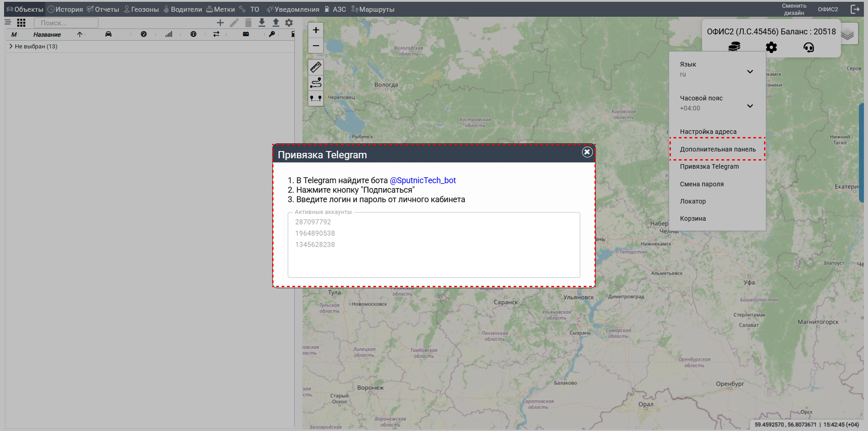
Task: Click the add object plus icon
Action: pos(220,23)
